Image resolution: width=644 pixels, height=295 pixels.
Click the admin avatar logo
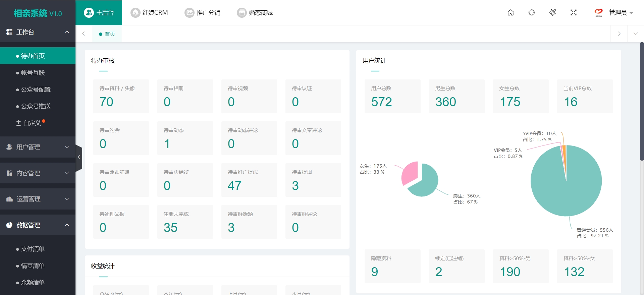pos(598,13)
